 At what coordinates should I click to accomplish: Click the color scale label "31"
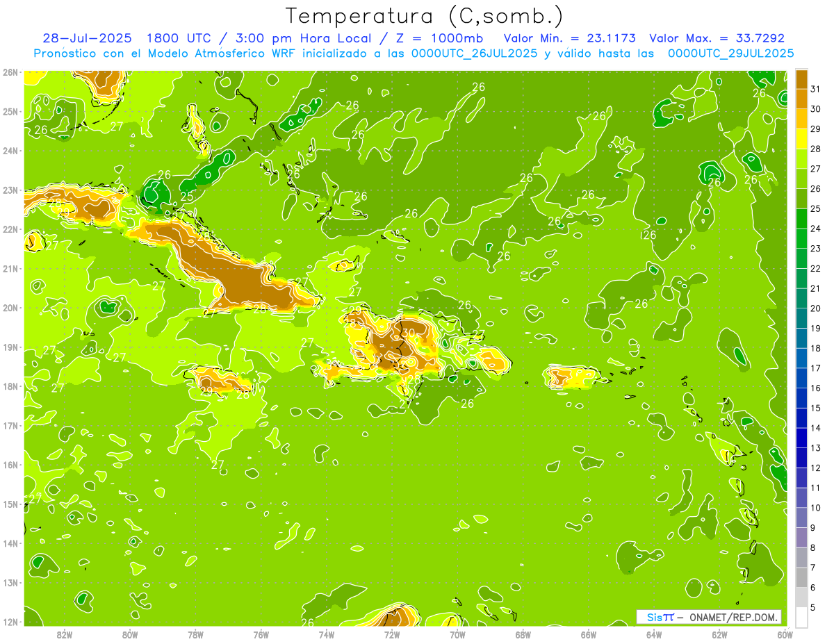click(816, 89)
